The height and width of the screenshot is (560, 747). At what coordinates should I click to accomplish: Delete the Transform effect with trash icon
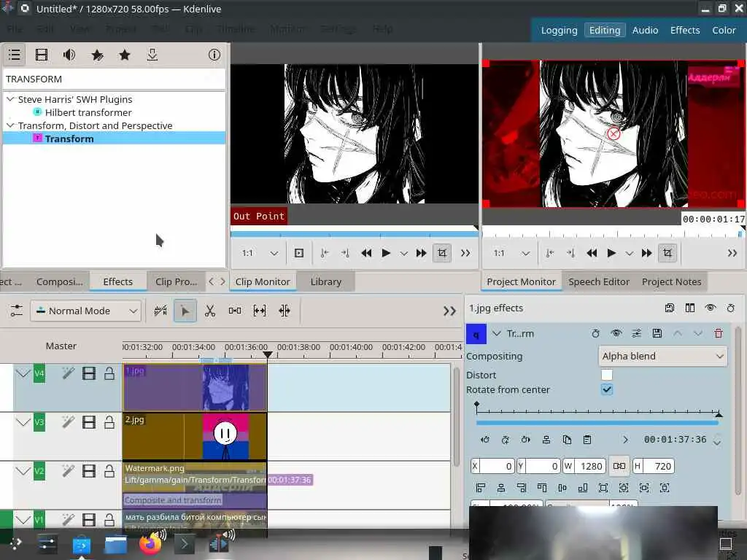[x=719, y=333]
